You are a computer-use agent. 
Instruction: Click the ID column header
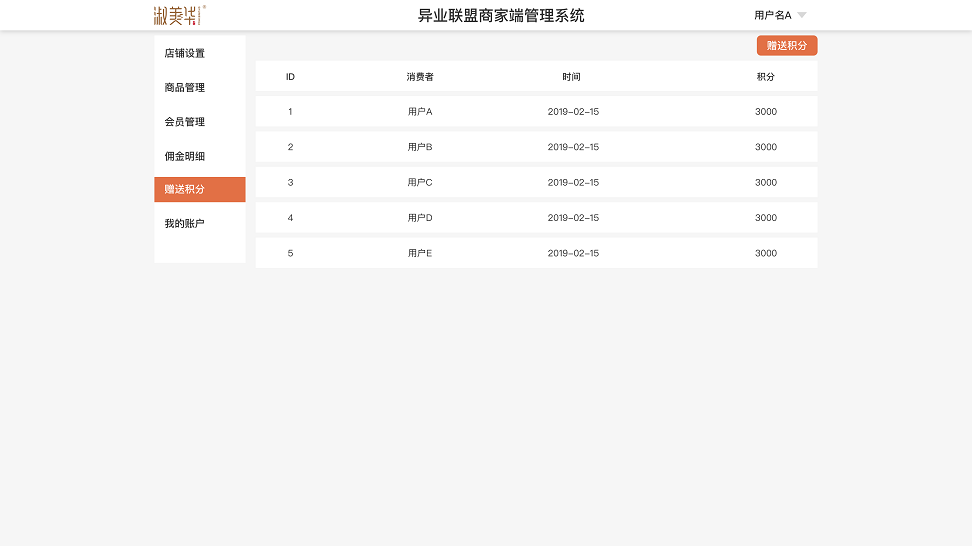pos(290,77)
